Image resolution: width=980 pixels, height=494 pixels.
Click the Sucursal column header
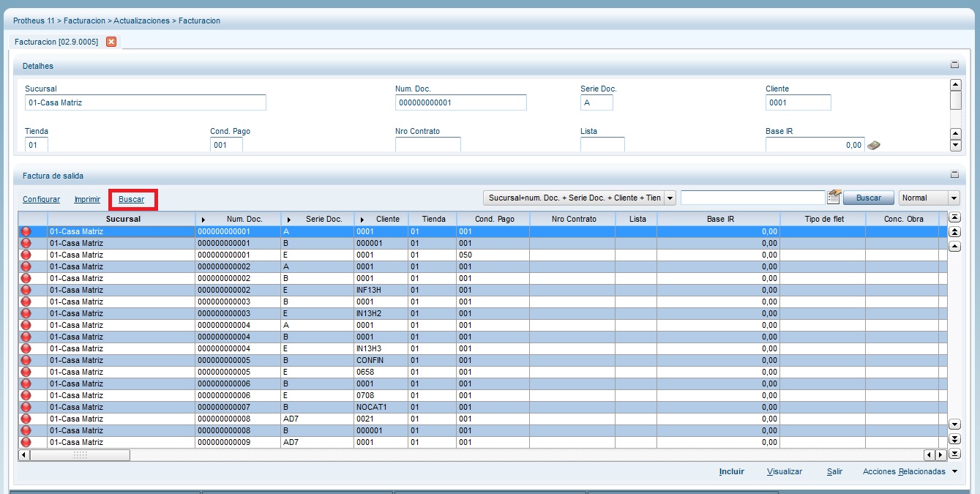122,219
